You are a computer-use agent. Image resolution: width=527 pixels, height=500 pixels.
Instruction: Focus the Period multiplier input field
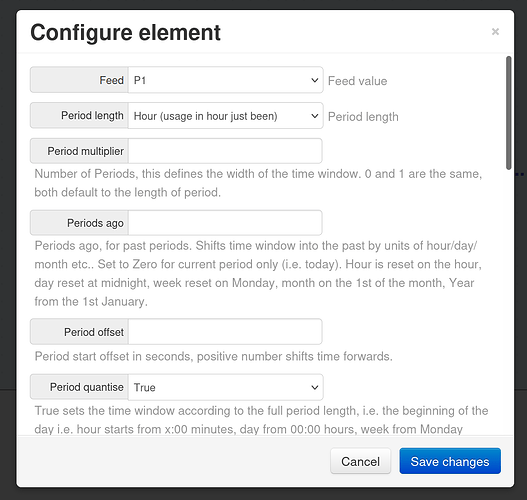225,151
